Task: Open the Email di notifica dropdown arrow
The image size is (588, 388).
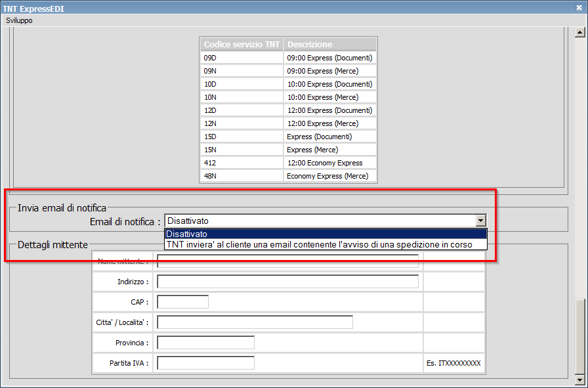Action: (x=481, y=221)
